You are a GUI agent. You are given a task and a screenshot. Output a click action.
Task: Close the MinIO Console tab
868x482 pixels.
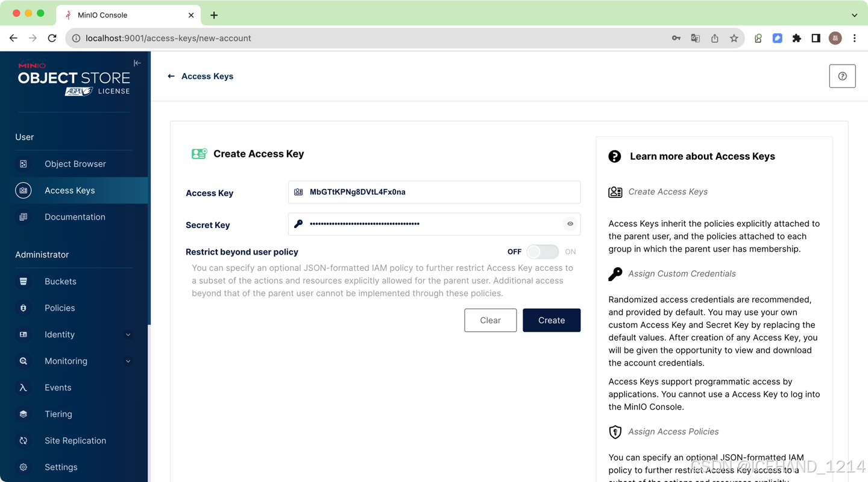(191, 15)
